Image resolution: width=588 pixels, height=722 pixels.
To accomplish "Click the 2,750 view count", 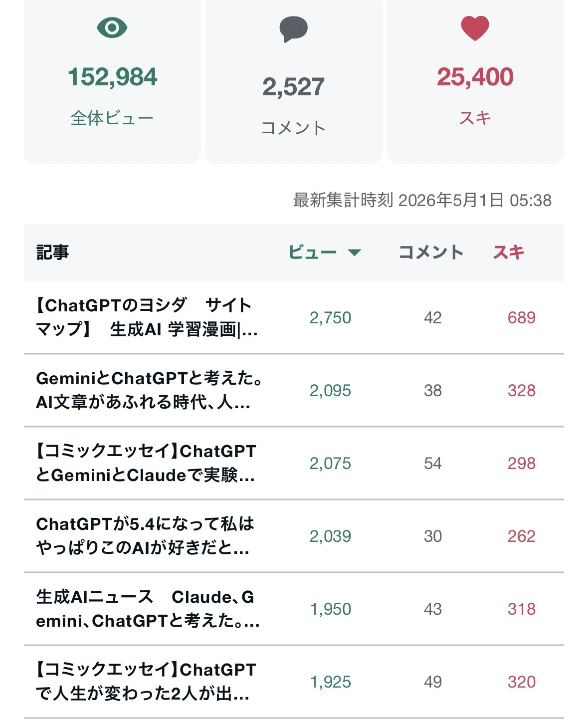I will click(x=330, y=318).
